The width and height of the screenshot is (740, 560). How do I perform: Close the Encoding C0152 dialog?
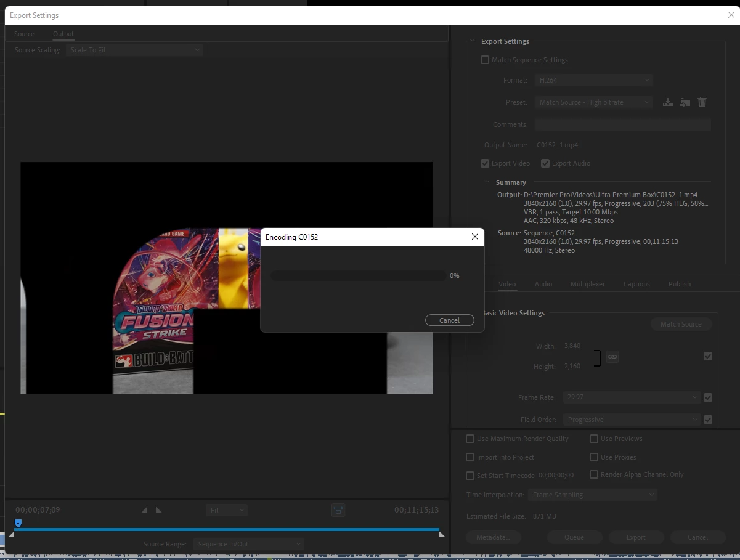(474, 237)
